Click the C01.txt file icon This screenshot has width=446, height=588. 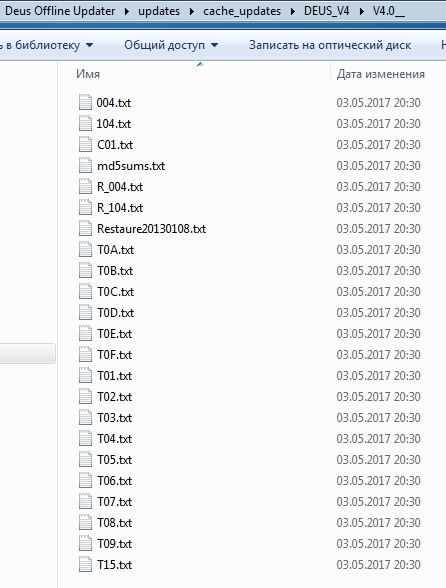click(x=85, y=144)
